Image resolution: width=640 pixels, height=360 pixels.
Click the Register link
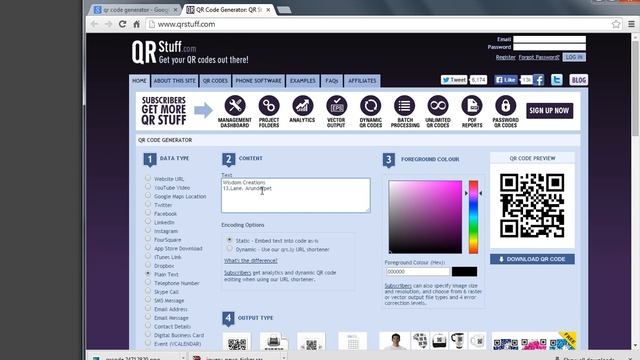point(505,58)
